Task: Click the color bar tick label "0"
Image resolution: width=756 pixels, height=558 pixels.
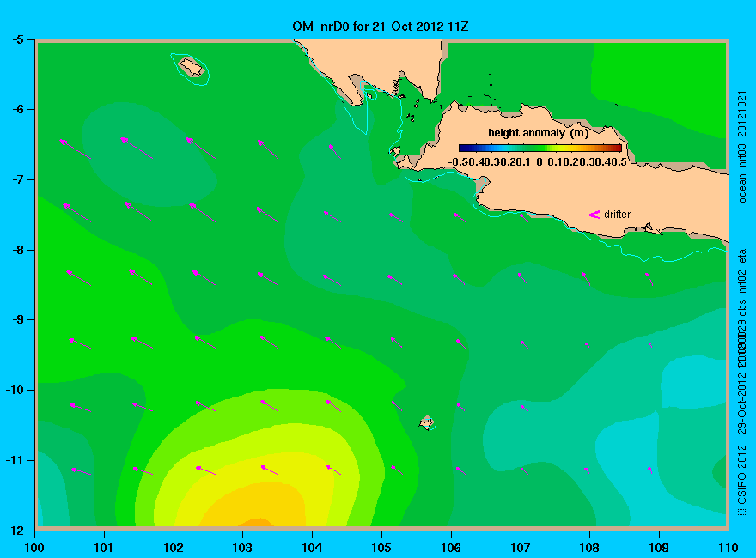Action: (x=540, y=162)
